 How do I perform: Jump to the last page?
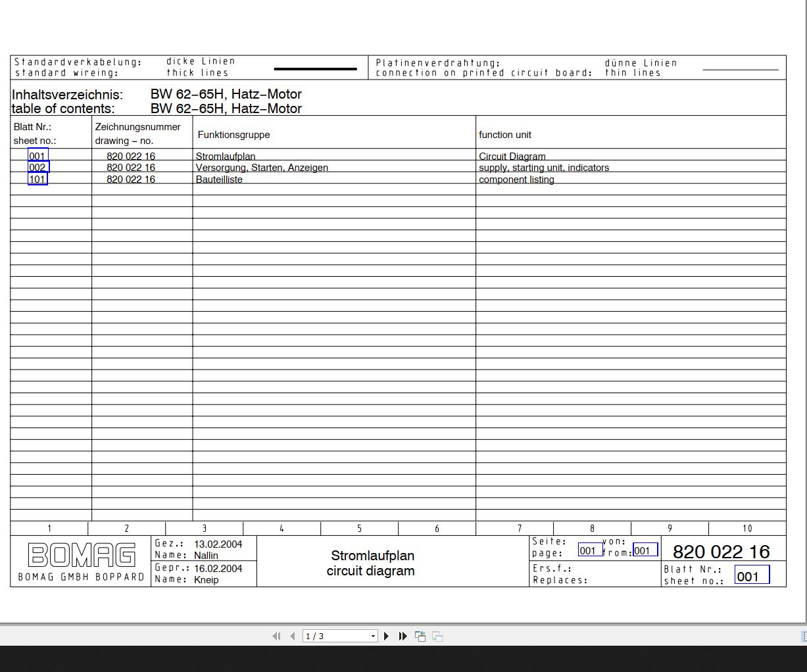tap(403, 636)
